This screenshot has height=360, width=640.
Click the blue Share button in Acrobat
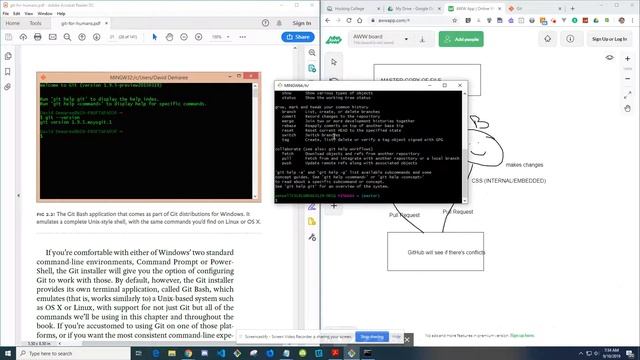[298, 37]
